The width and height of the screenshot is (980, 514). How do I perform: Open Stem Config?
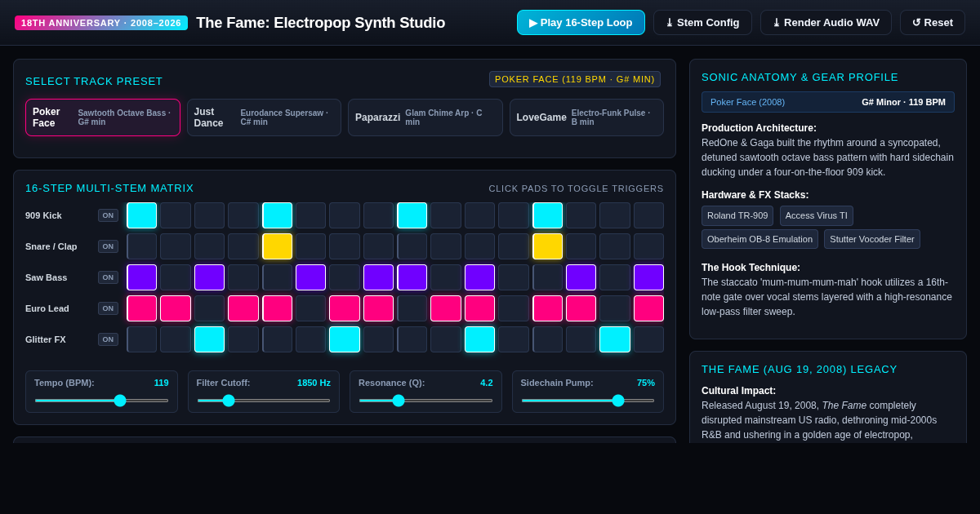(x=702, y=22)
